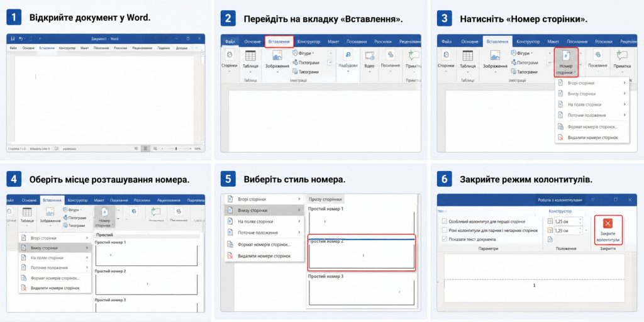The image size is (644, 322).
Task: Click the print layout view icon in step 1
Action: tap(145, 148)
